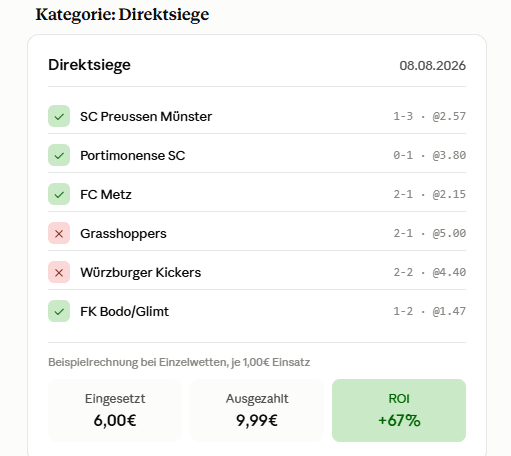The image size is (511, 456).
Task: Click the 1-3 @2.57 odds text
Action: click(x=429, y=116)
